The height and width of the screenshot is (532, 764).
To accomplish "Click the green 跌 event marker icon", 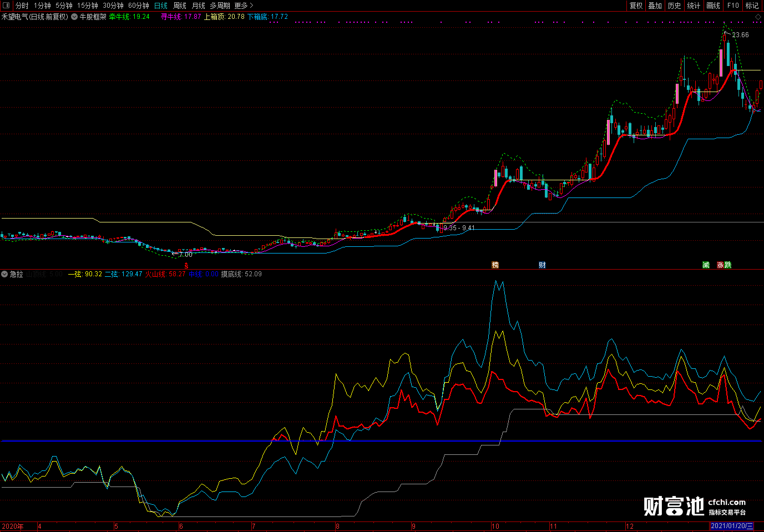I will [728, 265].
